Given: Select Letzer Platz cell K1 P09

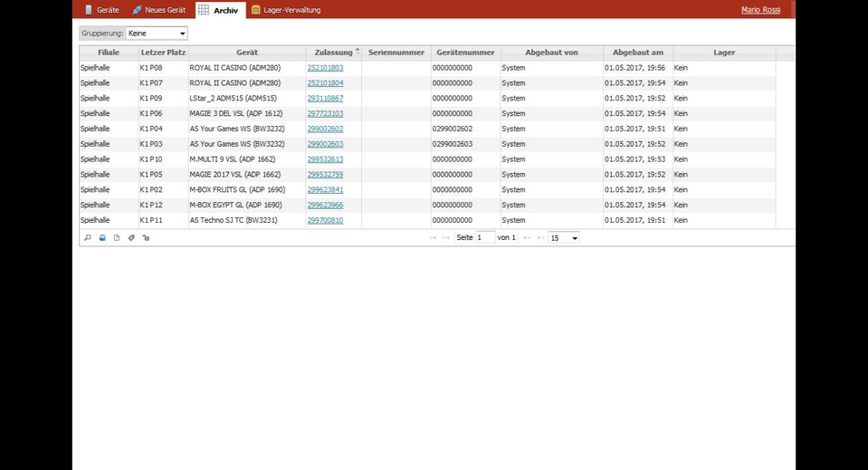Looking at the screenshot, I should [163, 98].
